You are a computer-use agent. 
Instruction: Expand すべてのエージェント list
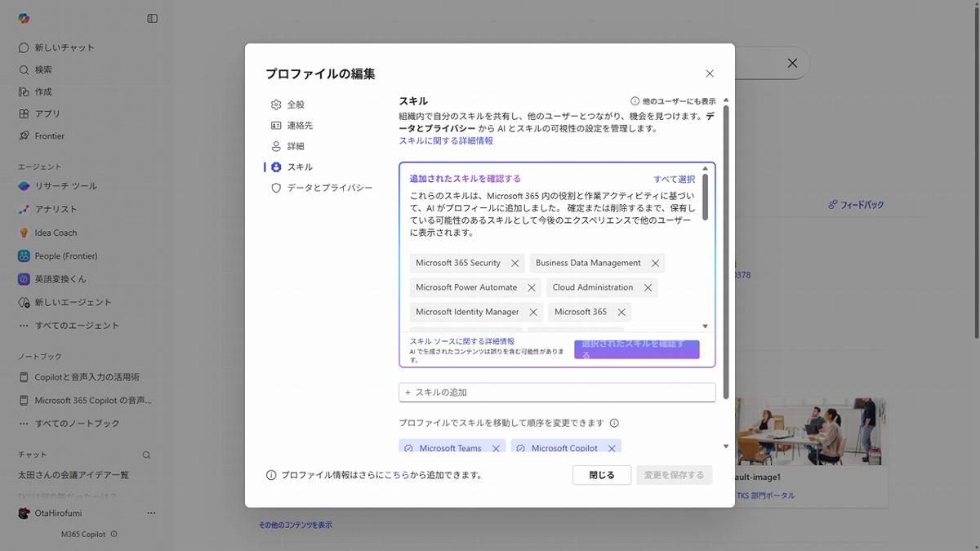[x=77, y=326]
